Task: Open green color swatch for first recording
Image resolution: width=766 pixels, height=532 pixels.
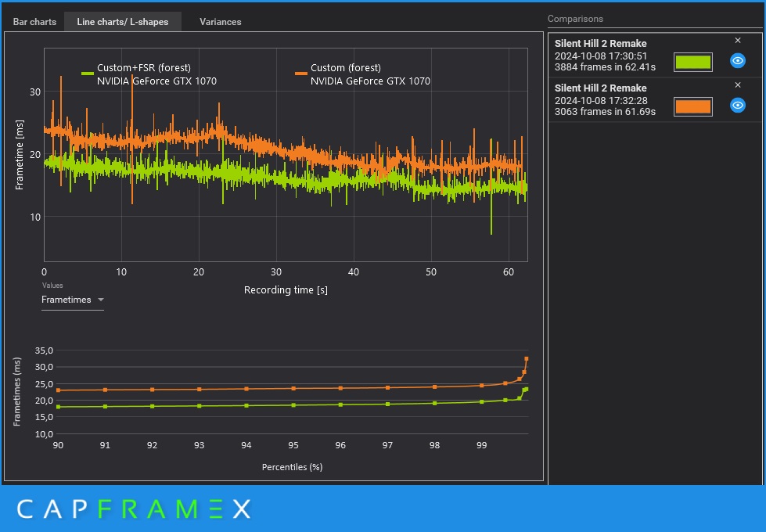Action: coord(692,62)
